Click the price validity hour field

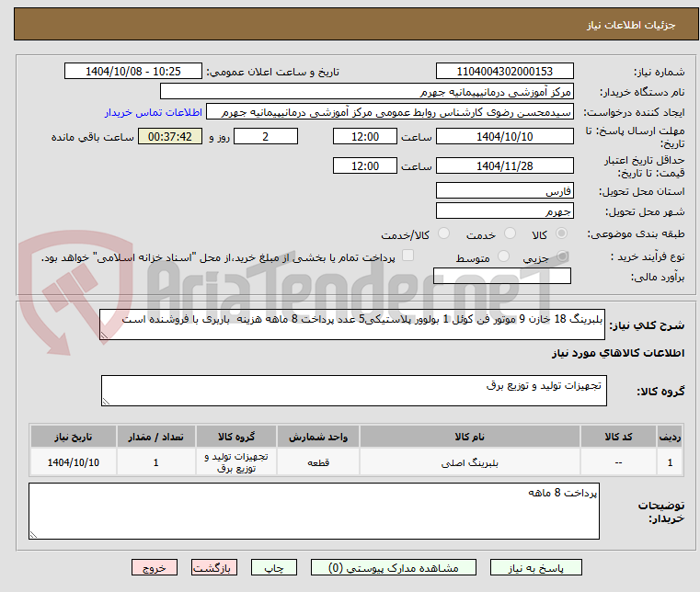click(365, 166)
